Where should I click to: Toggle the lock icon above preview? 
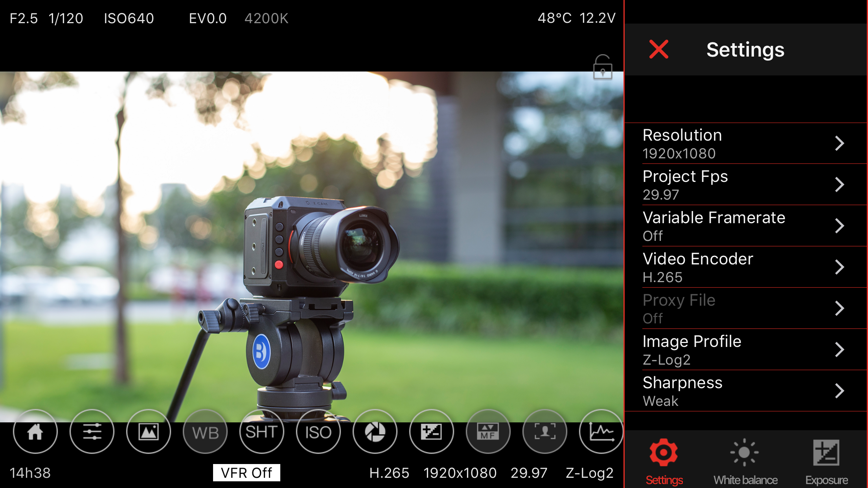click(x=602, y=68)
